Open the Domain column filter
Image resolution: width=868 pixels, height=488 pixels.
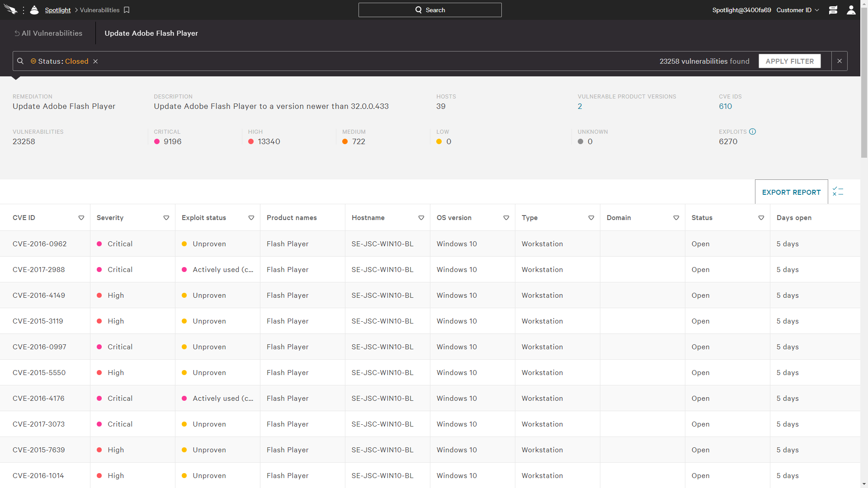[x=676, y=218]
